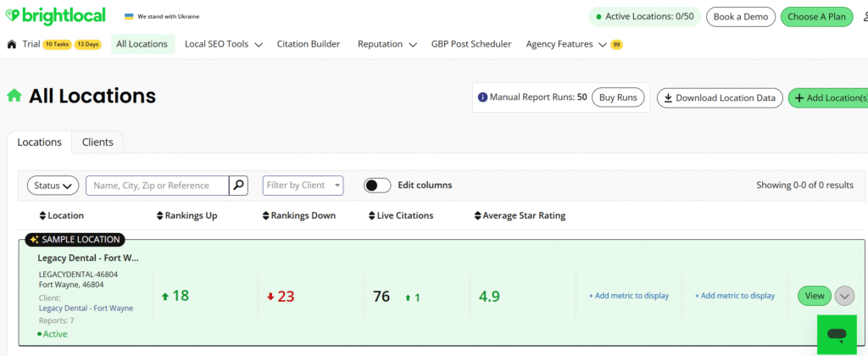
Task: Switch to the Clients tab
Action: pyautogui.click(x=97, y=142)
